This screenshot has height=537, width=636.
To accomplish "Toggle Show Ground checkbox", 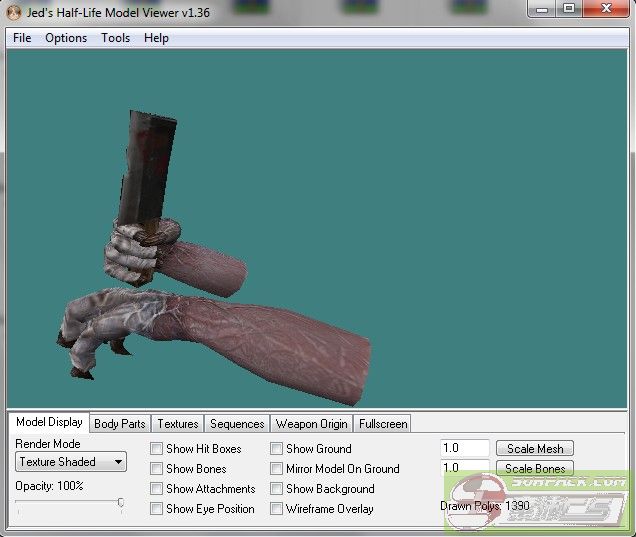I will tap(277, 449).
